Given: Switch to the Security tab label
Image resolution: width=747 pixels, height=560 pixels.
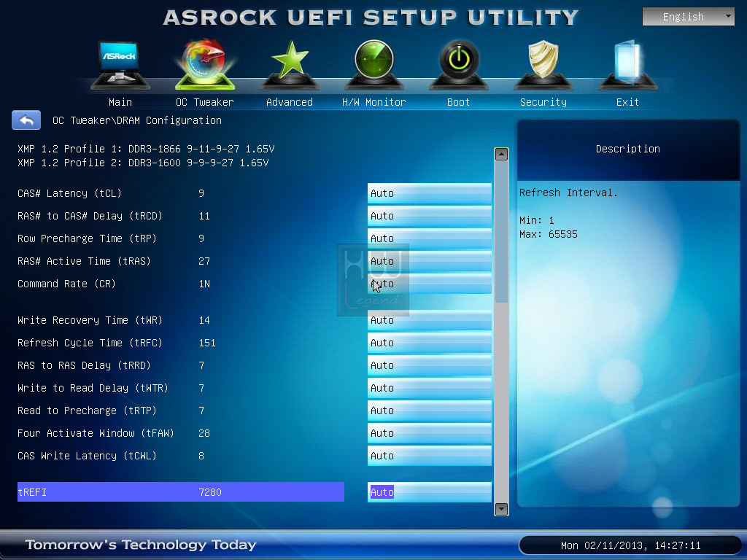Looking at the screenshot, I should [x=543, y=102].
